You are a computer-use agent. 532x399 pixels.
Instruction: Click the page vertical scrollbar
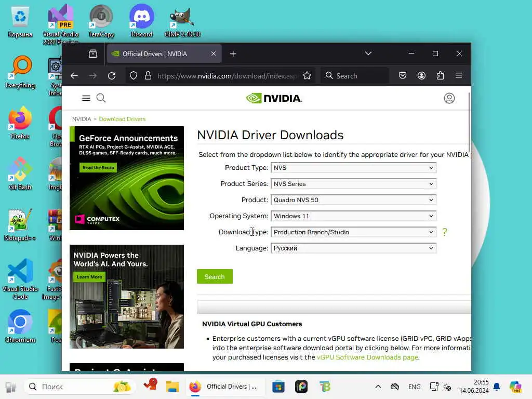[x=469, y=122]
